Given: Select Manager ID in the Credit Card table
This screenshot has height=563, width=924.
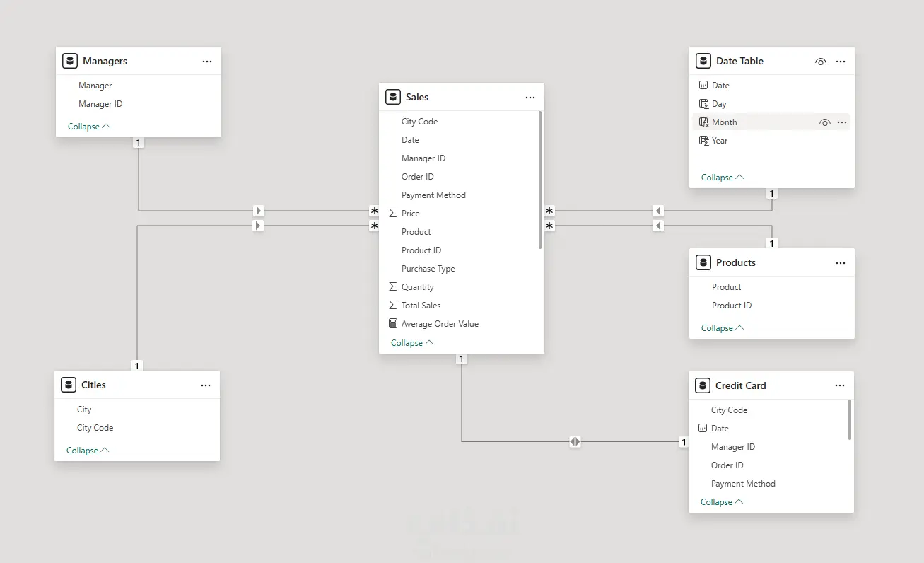Looking at the screenshot, I should pyautogui.click(x=733, y=447).
